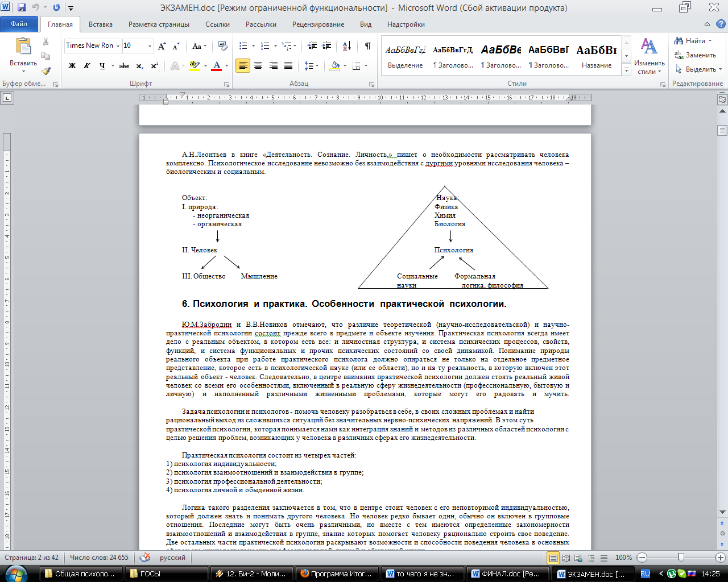Click the Print Layout view icon
The width and height of the screenshot is (728, 582).
[553, 558]
